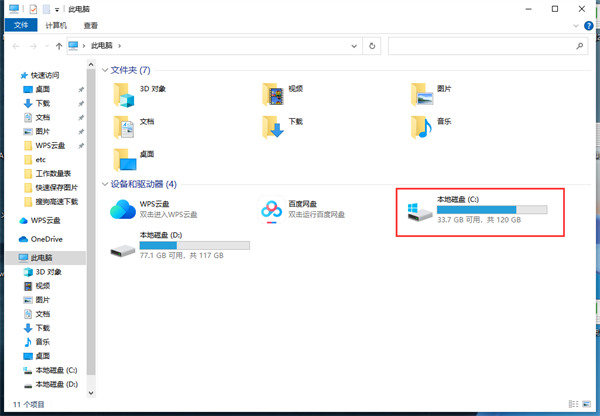
Task: Collapse the 文件夹 (7) group
Action: tap(105, 70)
